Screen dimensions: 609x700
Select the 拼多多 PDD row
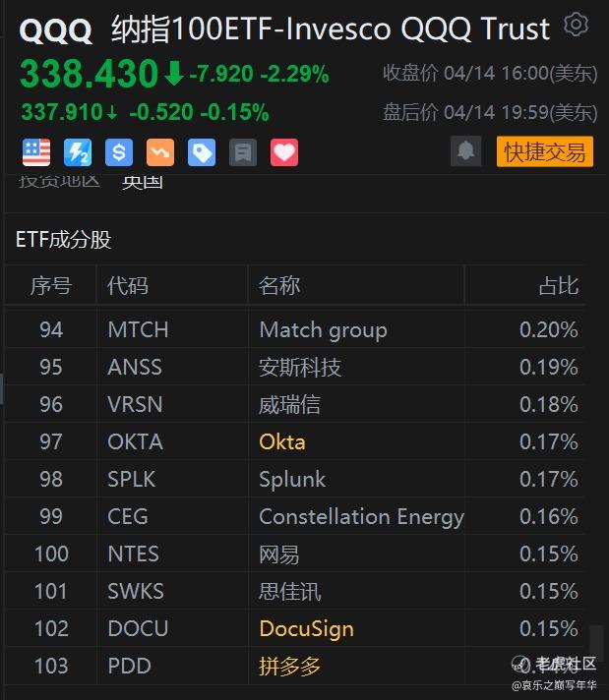click(x=295, y=666)
